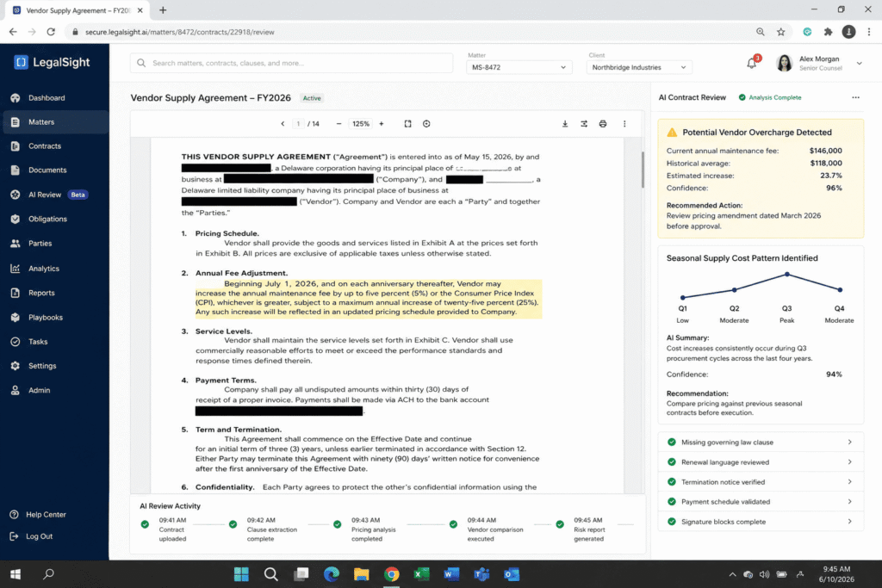Expand Signature blocks complete item

761,522
